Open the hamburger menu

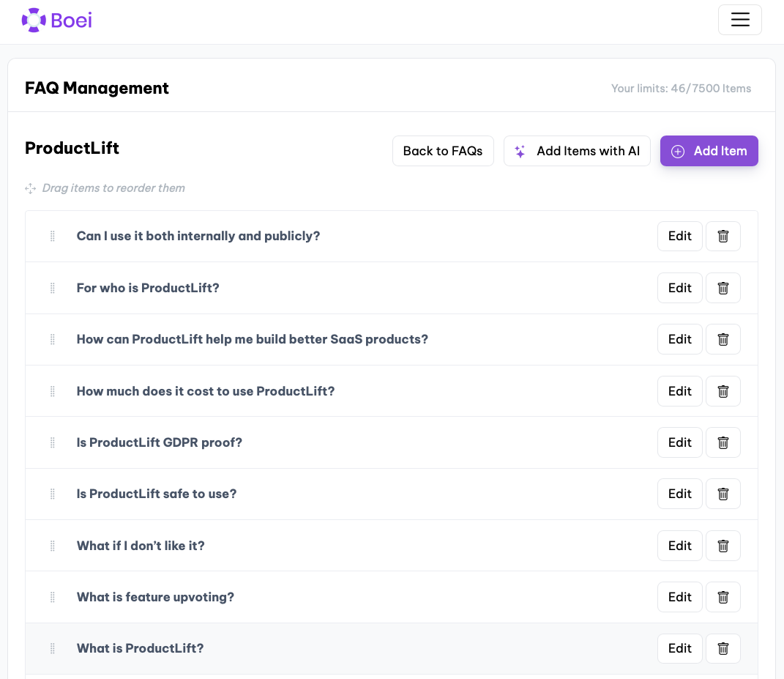pyautogui.click(x=739, y=20)
